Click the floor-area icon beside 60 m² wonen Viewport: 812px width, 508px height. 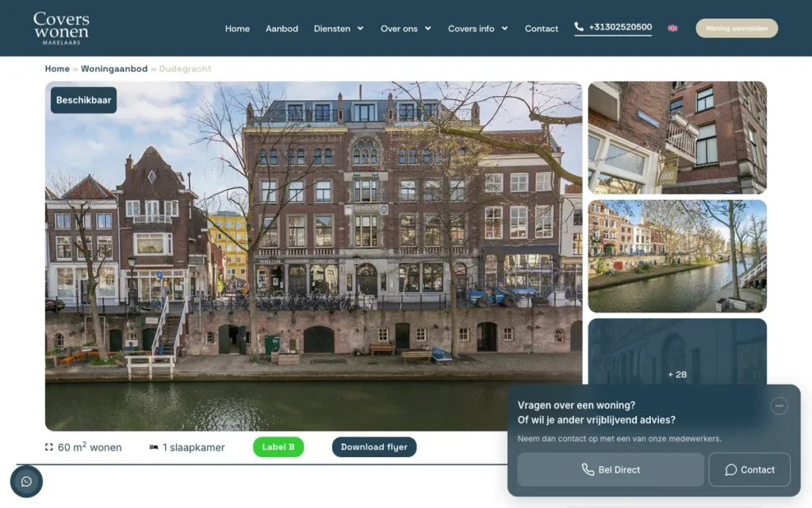click(x=48, y=447)
